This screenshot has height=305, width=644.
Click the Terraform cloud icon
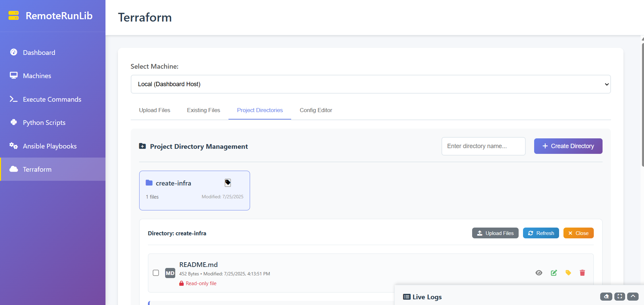13,169
